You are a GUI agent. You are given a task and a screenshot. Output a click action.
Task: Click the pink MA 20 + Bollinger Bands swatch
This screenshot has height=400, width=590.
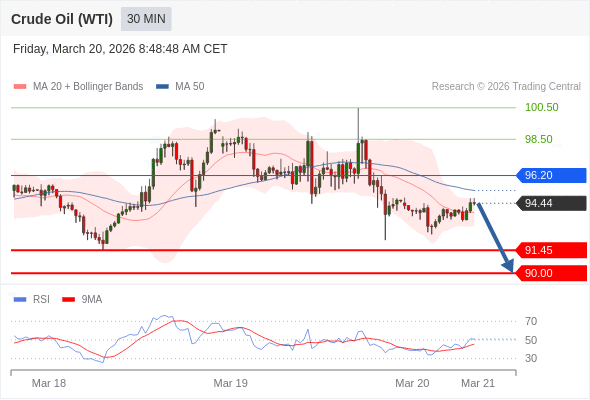click(x=20, y=87)
